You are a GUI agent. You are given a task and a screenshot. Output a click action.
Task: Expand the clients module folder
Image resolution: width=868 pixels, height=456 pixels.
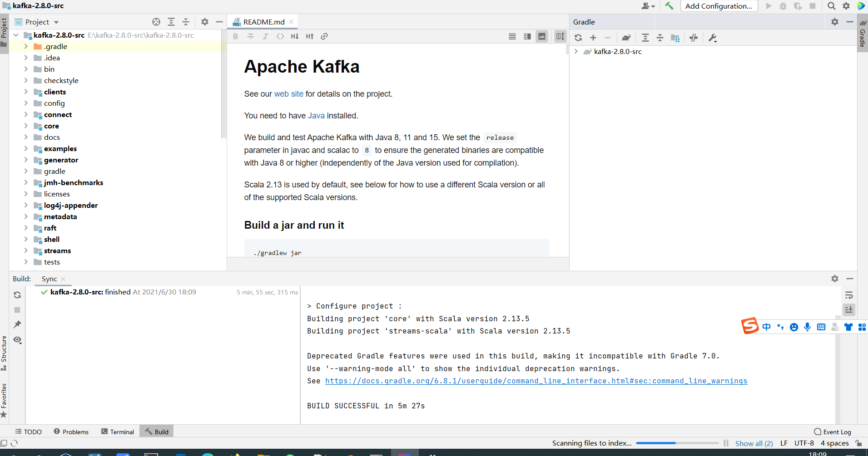point(26,92)
